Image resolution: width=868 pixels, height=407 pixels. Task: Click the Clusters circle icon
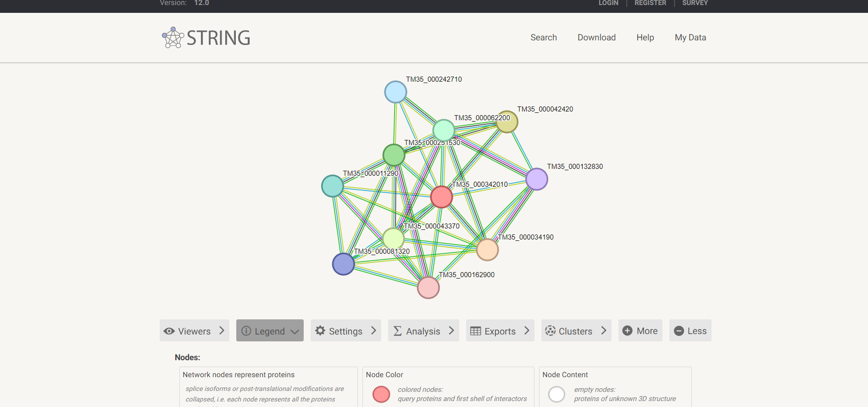point(551,331)
